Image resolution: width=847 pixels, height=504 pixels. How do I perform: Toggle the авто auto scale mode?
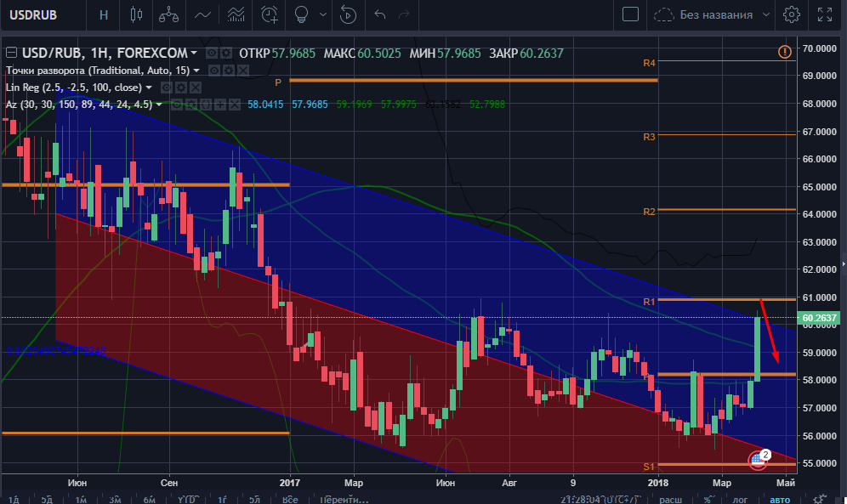(780, 500)
